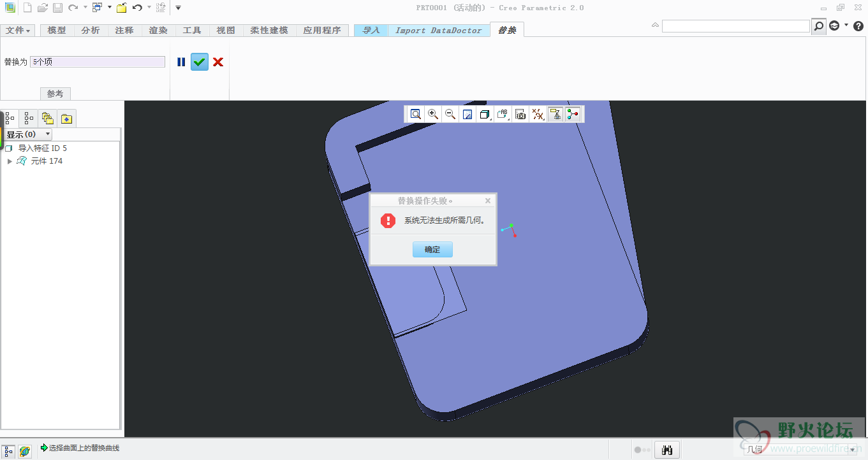The height and width of the screenshot is (460, 868).
Task: Click the Find binoculars icon in status bar
Action: (x=668, y=450)
